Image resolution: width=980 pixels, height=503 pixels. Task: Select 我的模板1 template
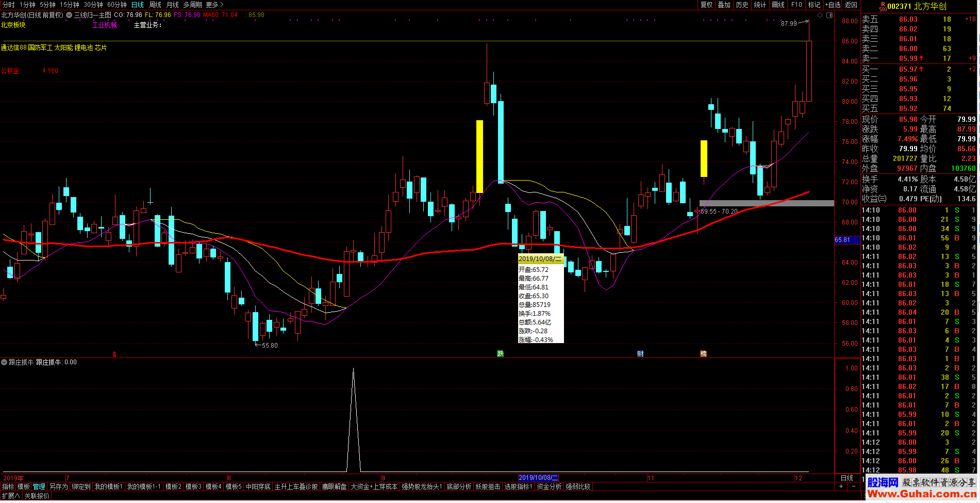tap(109, 486)
